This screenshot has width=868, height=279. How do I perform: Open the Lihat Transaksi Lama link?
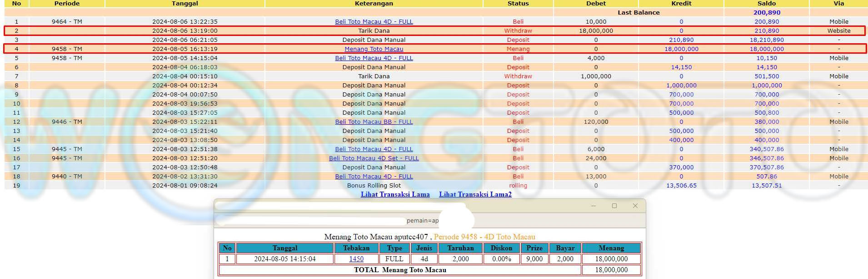[395, 194]
